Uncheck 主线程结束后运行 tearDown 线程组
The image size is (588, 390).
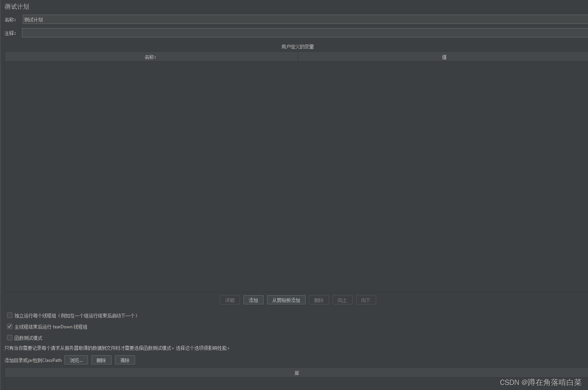(x=10, y=326)
